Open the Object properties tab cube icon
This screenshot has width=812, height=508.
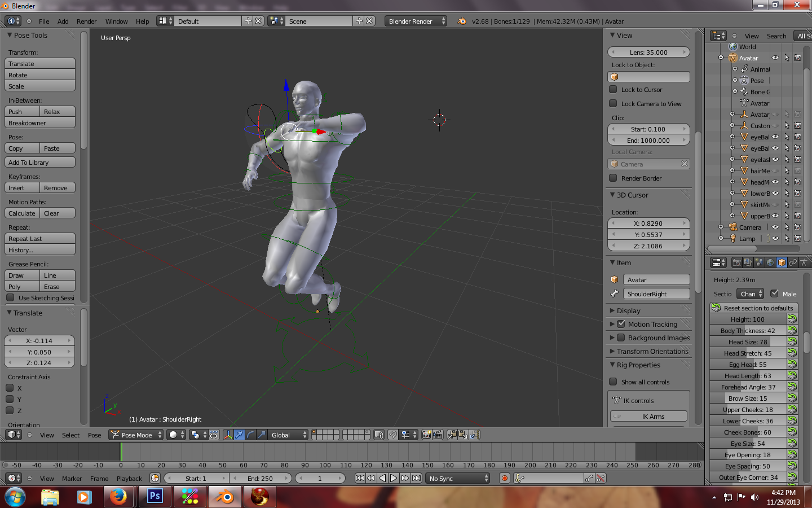tap(782, 262)
